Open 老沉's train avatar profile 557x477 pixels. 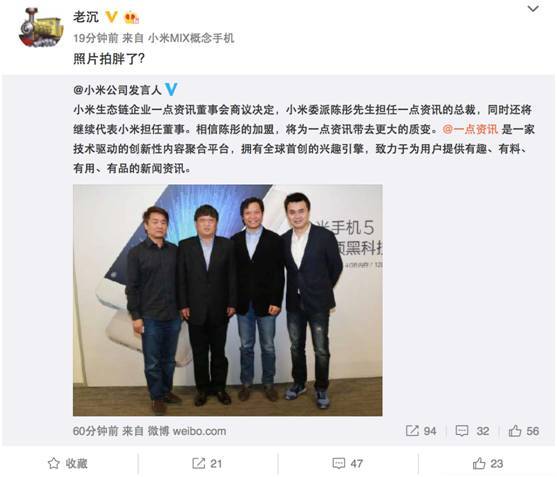pyautogui.click(x=41, y=27)
